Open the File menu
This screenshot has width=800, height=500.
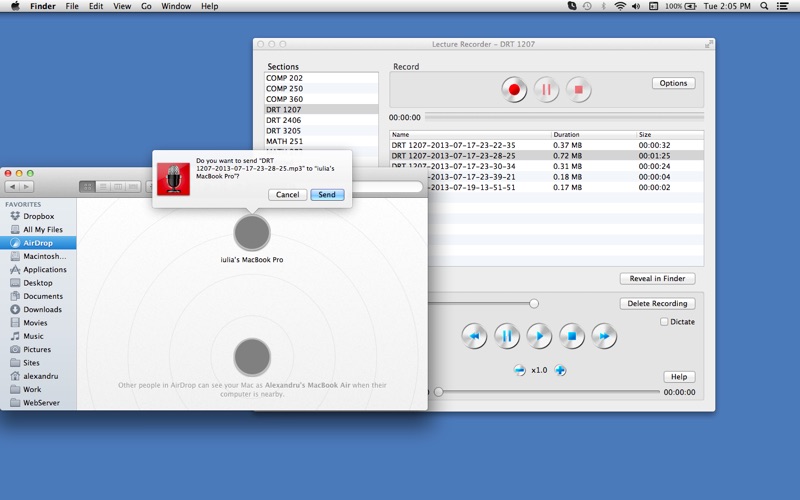[72, 6]
